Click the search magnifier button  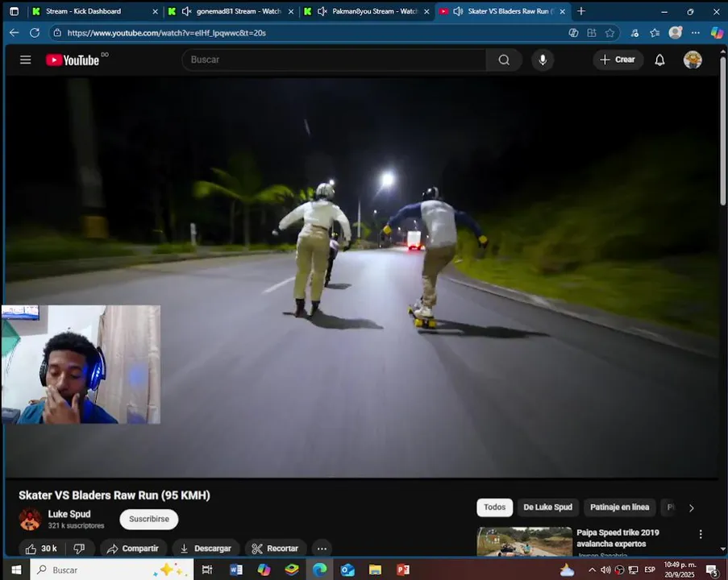click(x=504, y=60)
